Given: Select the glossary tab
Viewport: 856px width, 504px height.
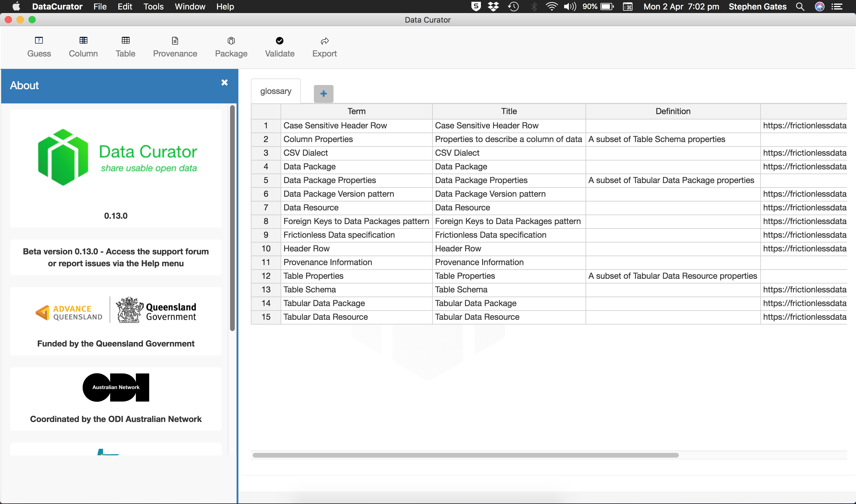Looking at the screenshot, I should (276, 91).
